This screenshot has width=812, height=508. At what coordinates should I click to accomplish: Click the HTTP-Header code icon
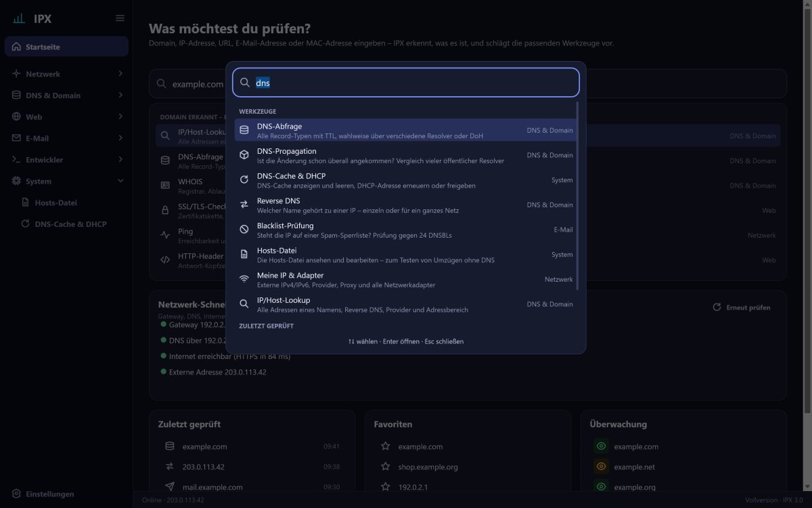click(x=165, y=259)
